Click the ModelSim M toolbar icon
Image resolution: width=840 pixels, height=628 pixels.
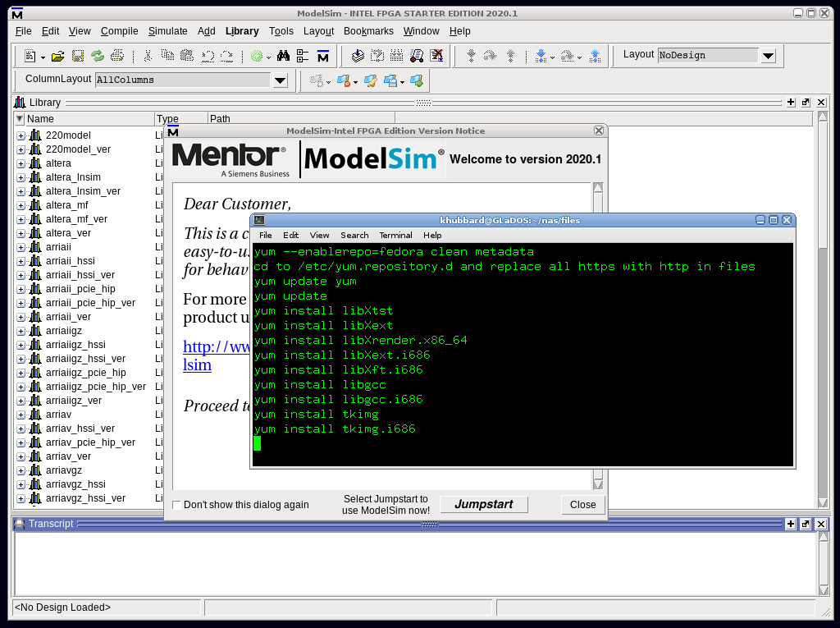coord(323,56)
